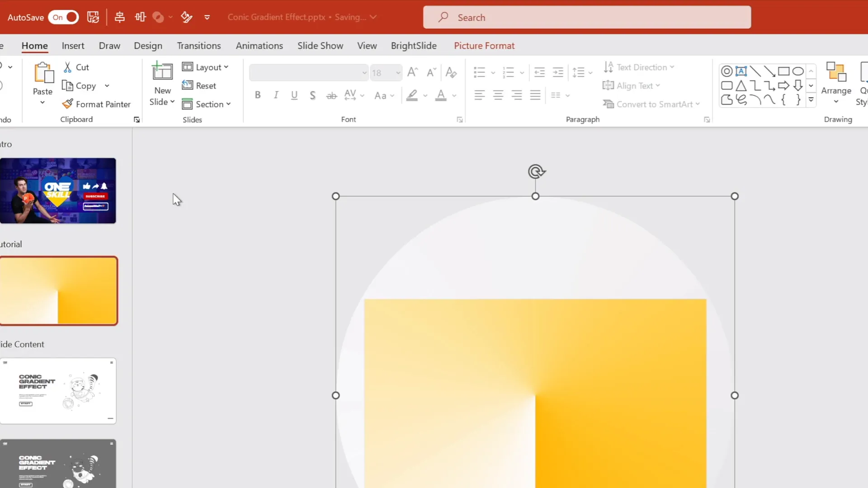Open the Animations tab
Screen dimensions: 868x488
259,46
